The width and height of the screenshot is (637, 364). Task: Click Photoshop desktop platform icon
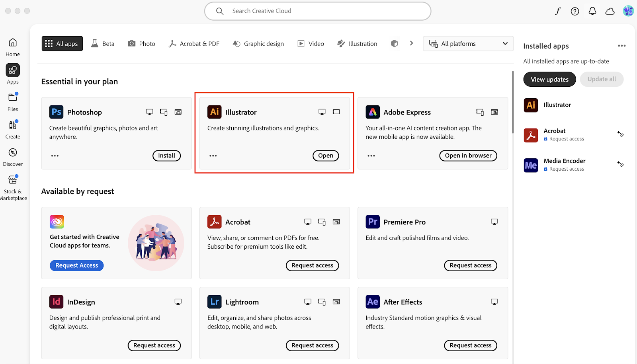pos(150,112)
